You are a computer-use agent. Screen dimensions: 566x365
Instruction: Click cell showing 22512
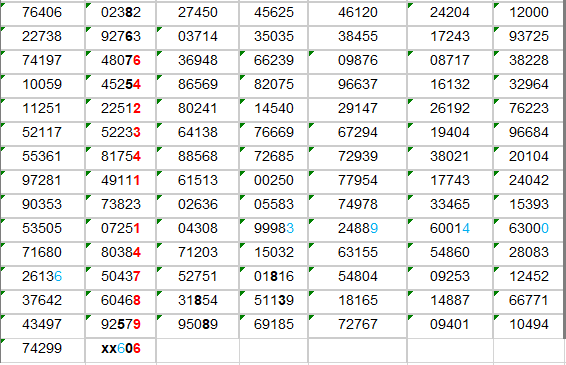pyautogui.click(x=121, y=109)
